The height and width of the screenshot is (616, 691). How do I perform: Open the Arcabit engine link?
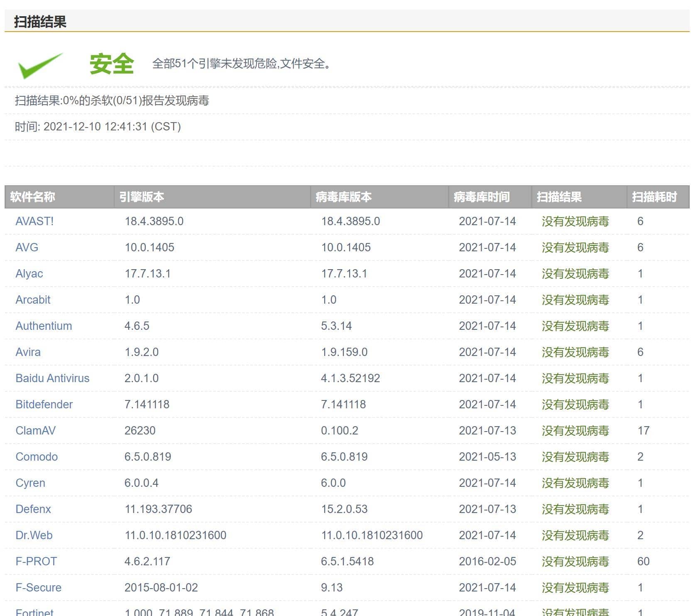point(33,299)
